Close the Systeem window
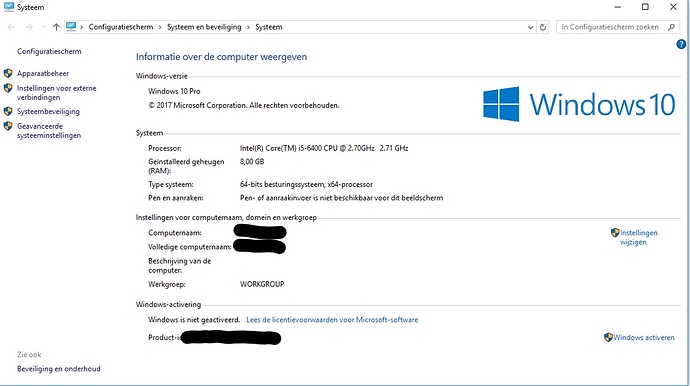Screen dimensions: 690x386 coord(673,7)
